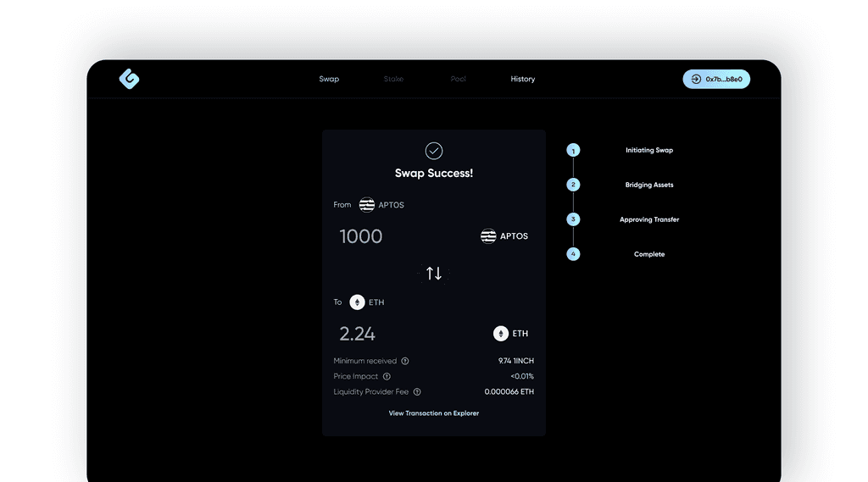Click the To ETH network label
Screen dimensions: 868x482
[x=359, y=302]
